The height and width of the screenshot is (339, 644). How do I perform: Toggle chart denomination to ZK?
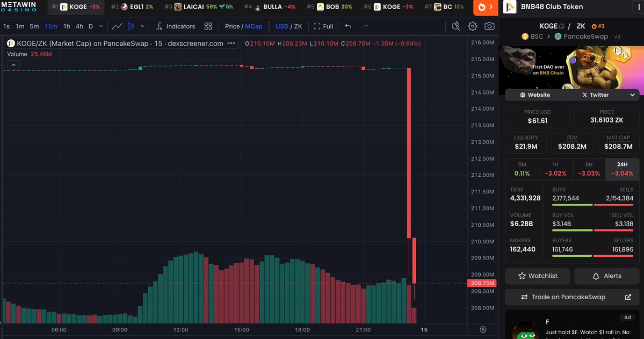tap(298, 26)
